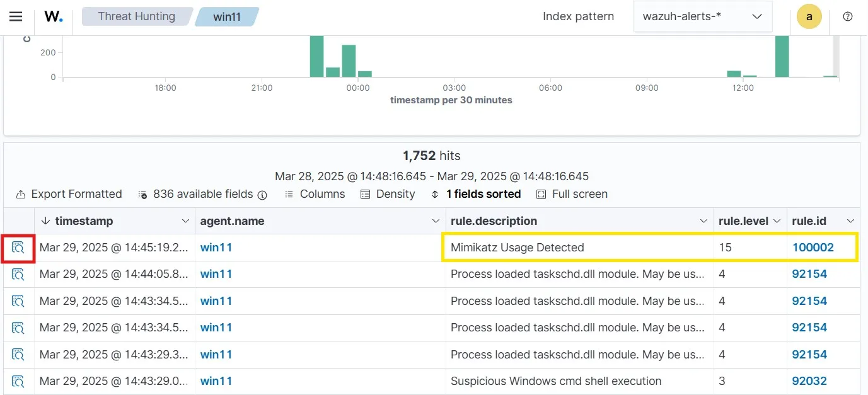
Task: Click info icon beside available fields
Action: [x=262, y=195]
